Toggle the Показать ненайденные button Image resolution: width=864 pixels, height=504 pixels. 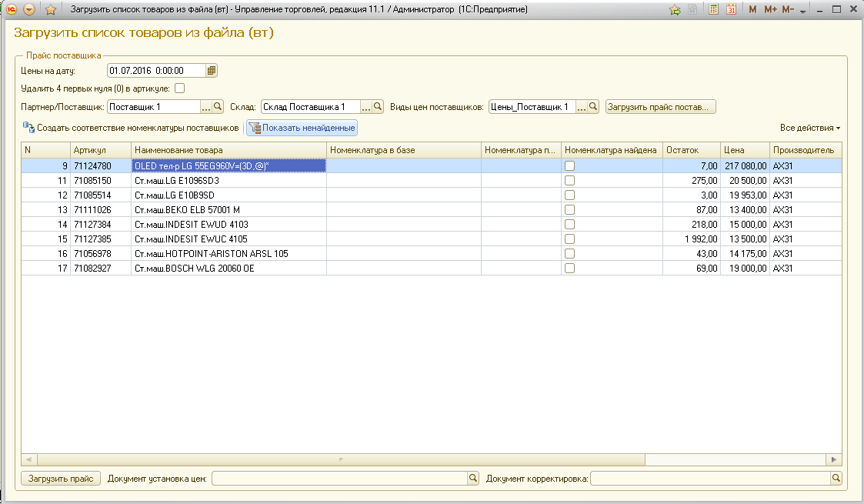click(302, 128)
